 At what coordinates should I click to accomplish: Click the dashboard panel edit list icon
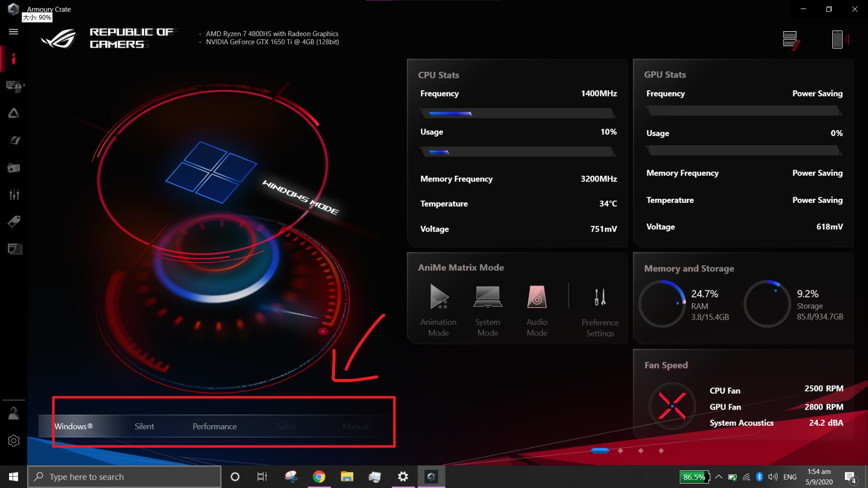tap(791, 40)
